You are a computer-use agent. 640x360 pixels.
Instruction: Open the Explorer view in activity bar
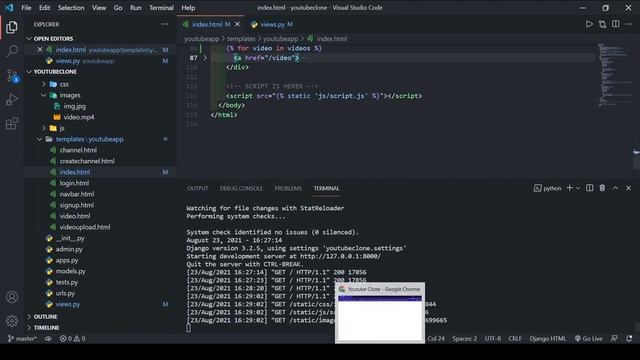coord(12,27)
